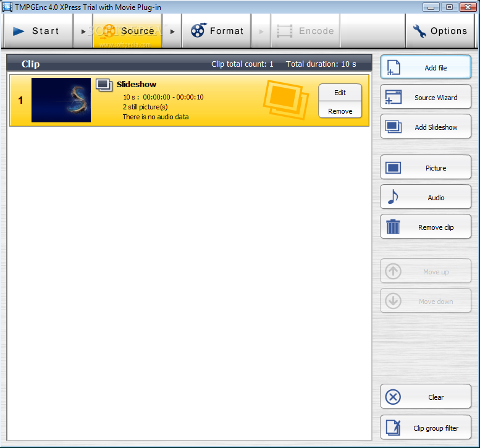The image size is (480, 448).
Task: Click the Audio music note icon
Action: pos(393,197)
